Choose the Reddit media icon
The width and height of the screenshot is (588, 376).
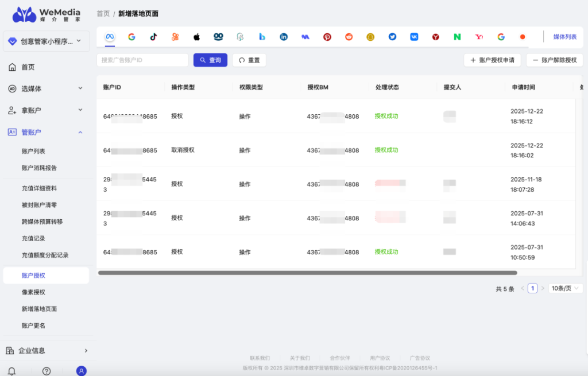[349, 37]
